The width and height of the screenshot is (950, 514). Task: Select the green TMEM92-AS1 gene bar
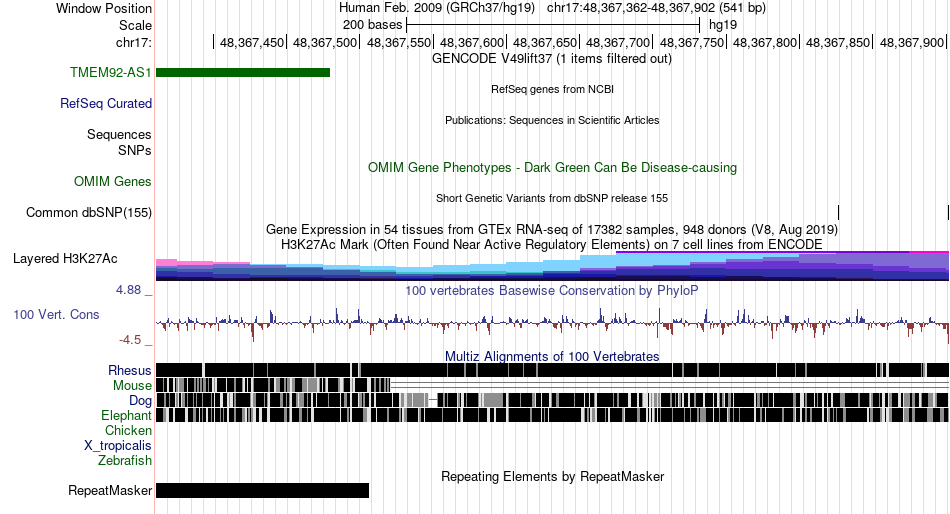243,73
